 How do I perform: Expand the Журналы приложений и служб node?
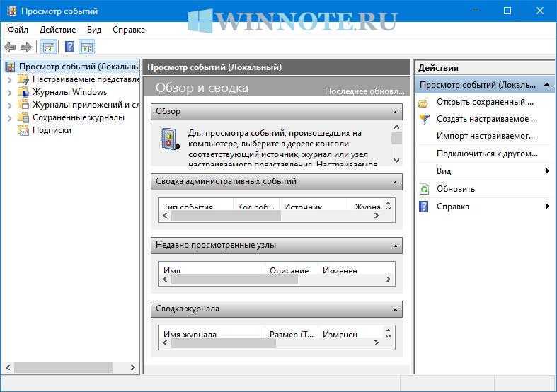[10, 105]
